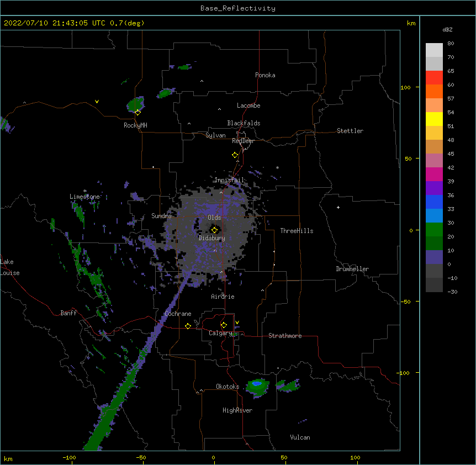This screenshot has width=476, height=465.
Task: Click the Ponoka city label
Action: pos(265,75)
